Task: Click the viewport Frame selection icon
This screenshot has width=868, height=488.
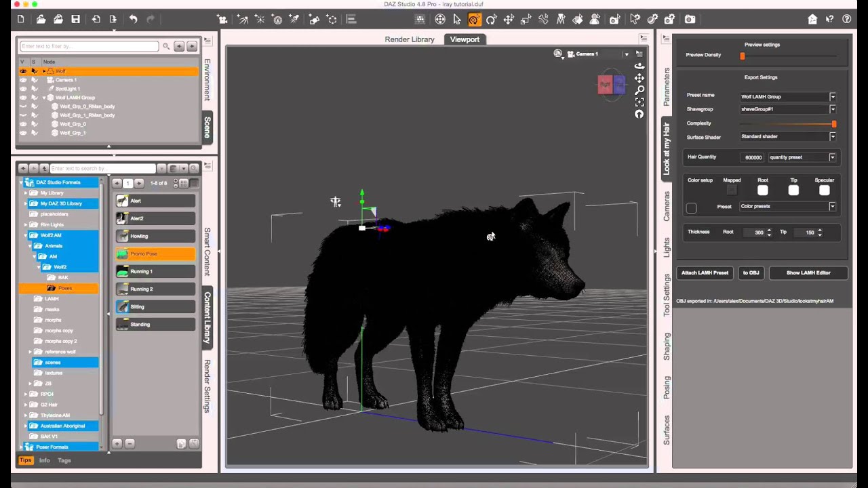Action: 639,102
